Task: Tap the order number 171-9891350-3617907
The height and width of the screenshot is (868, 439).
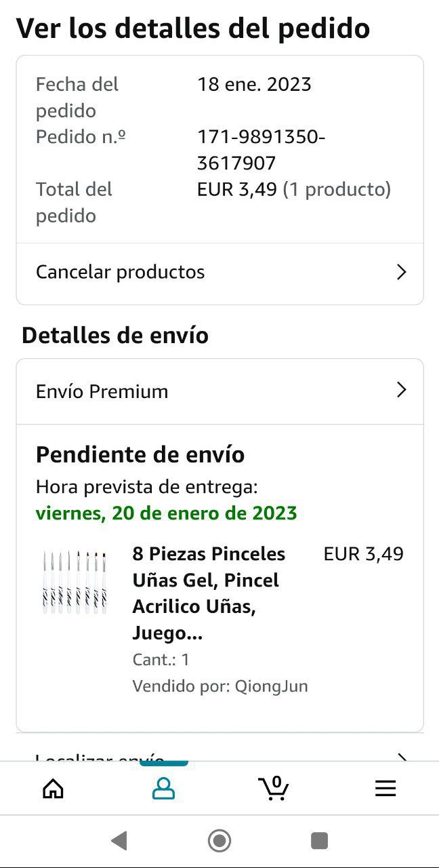Action: pos(261,150)
